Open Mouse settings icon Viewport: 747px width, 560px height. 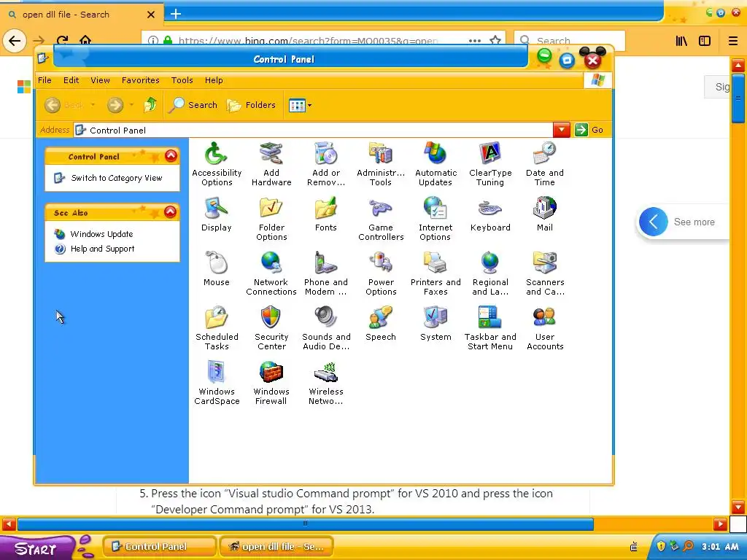tap(216, 268)
